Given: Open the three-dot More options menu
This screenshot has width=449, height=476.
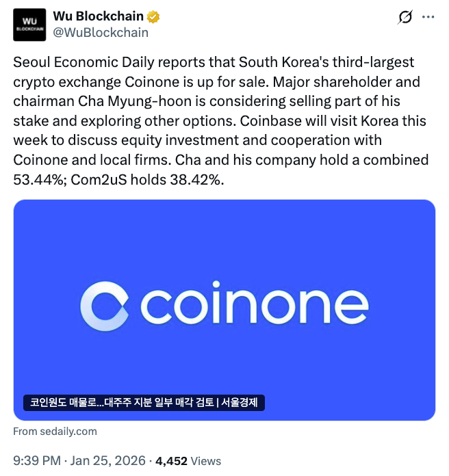Looking at the screenshot, I should pyautogui.click(x=428, y=17).
